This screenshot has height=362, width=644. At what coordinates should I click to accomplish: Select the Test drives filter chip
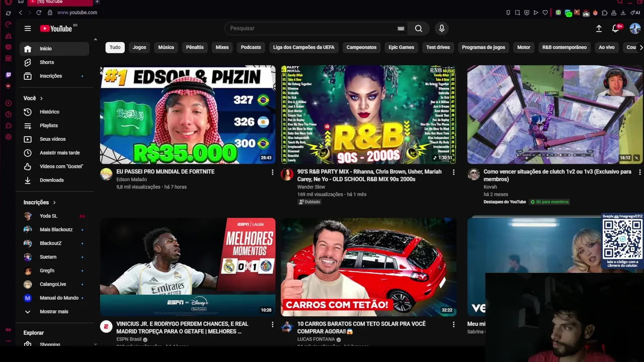pos(438,47)
